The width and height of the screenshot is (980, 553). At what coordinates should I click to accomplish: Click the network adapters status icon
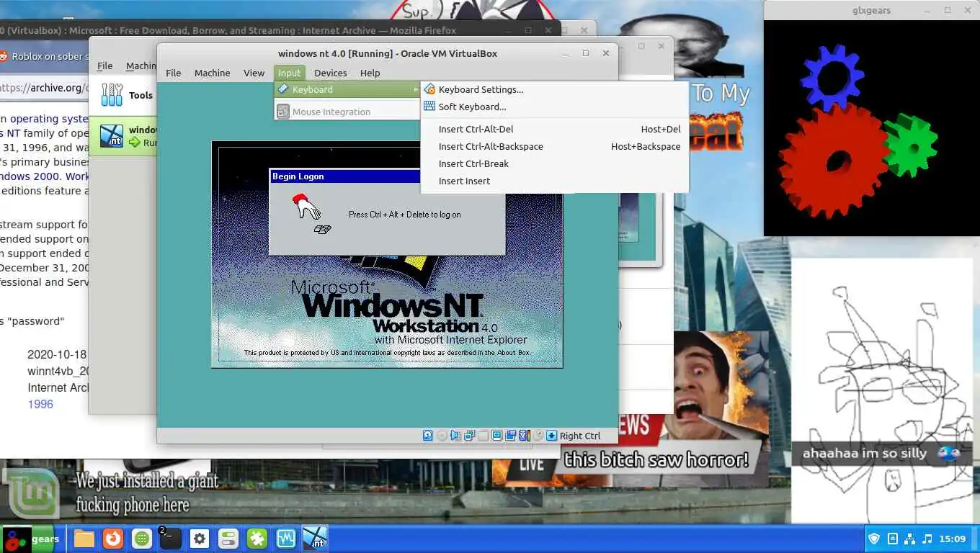coord(469,436)
